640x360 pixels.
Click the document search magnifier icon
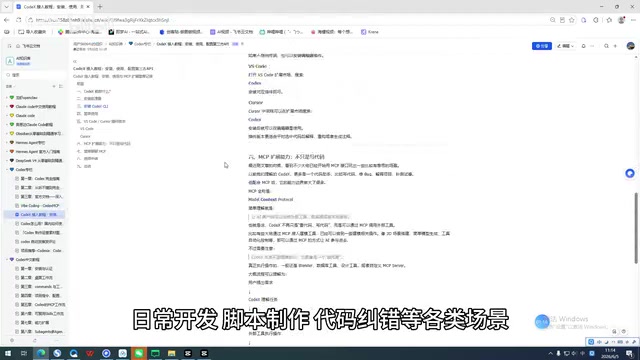tap(607, 46)
